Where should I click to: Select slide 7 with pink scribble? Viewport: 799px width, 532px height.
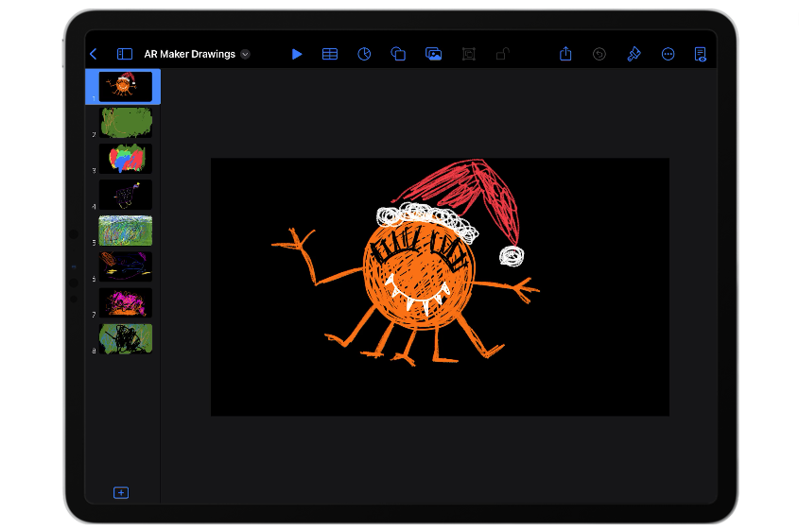coord(126,302)
